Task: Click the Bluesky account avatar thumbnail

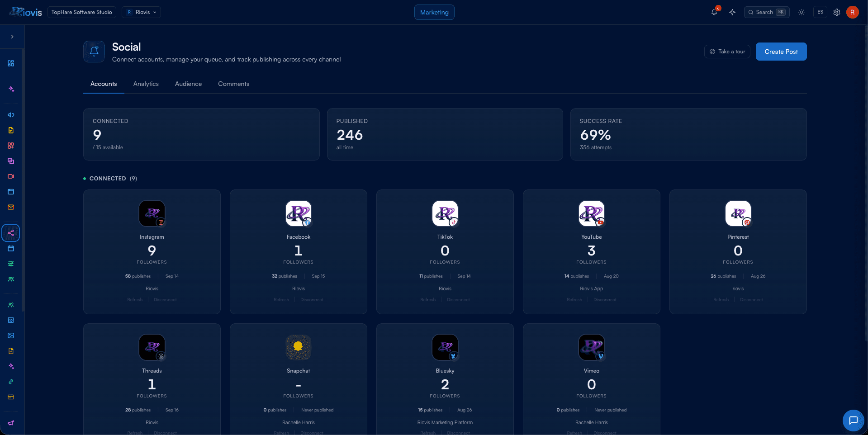Action: (x=445, y=347)
